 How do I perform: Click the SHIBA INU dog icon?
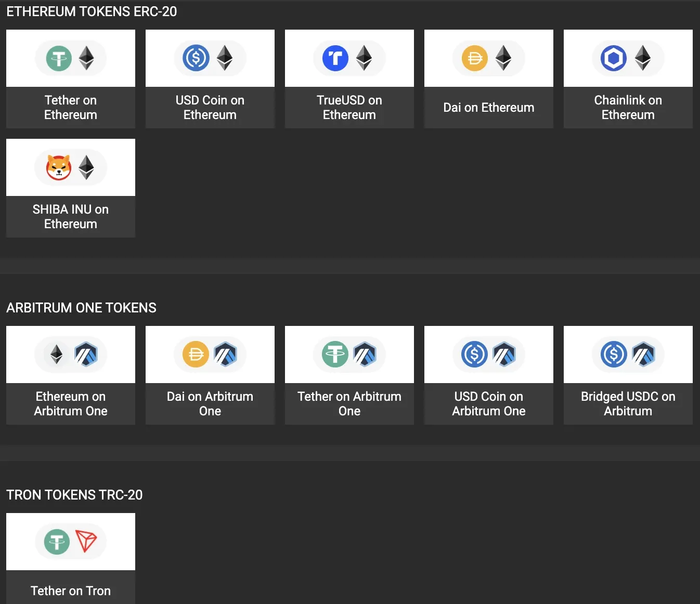59,167
